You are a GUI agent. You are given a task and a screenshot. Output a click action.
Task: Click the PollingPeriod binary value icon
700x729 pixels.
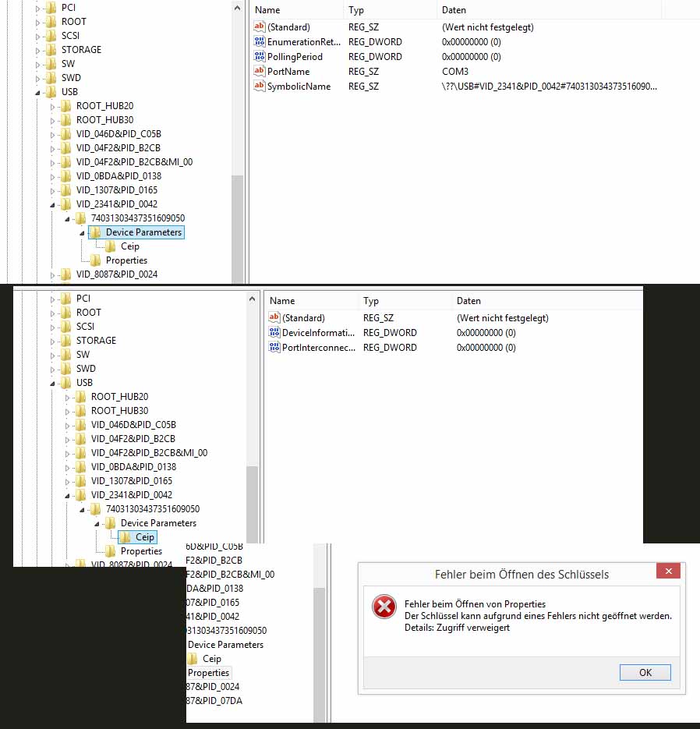(x=260, y=57)
